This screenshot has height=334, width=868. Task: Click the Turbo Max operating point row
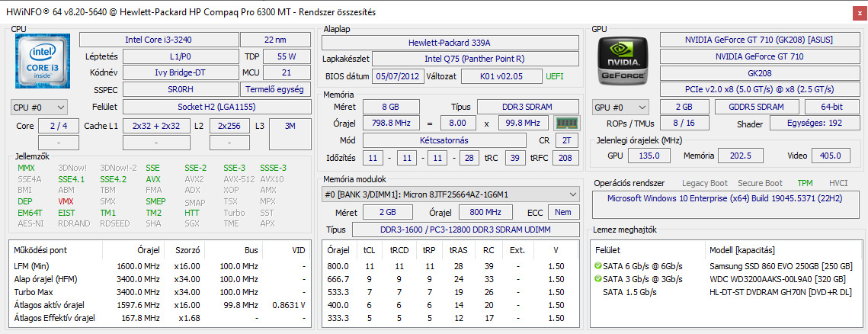click(x=160, y=292)
